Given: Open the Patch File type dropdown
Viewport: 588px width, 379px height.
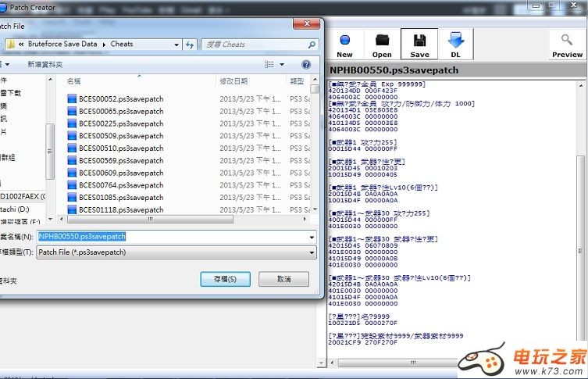Looking at the screenshot, I should [312, 252].
